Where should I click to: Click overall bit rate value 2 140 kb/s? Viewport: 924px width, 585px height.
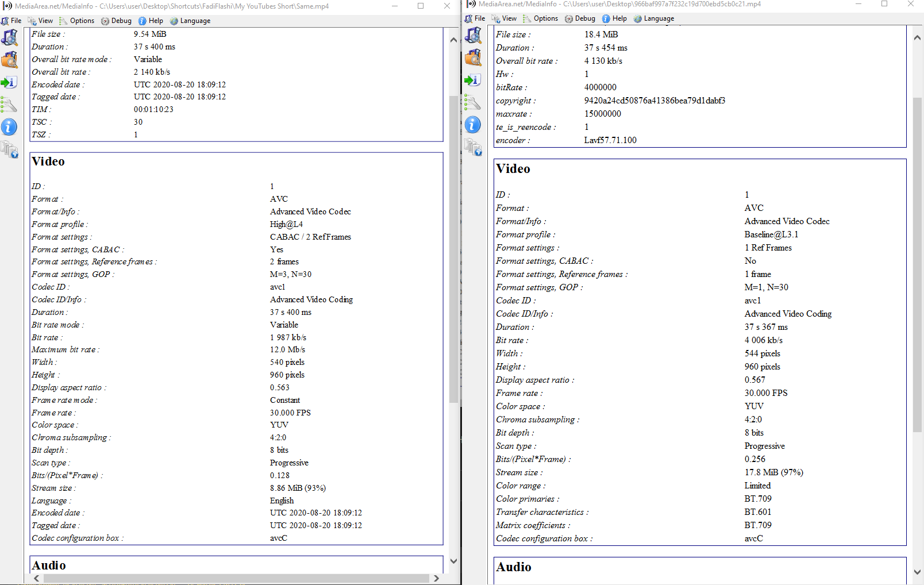[152, 72]
